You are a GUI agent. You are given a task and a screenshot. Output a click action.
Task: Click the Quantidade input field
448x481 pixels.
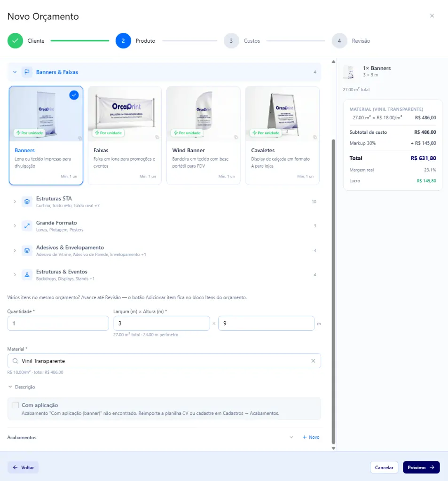click(x=58, y=323)
